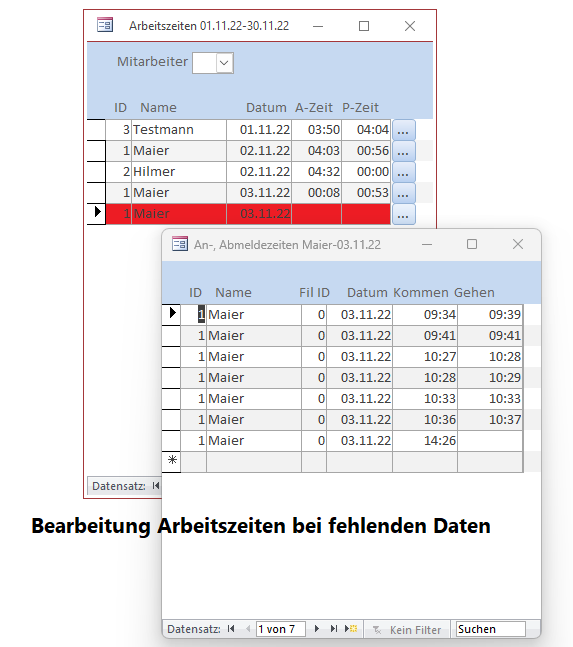Open details for red highlighted Maier row
573x647 pixels.
pos(403,214)
